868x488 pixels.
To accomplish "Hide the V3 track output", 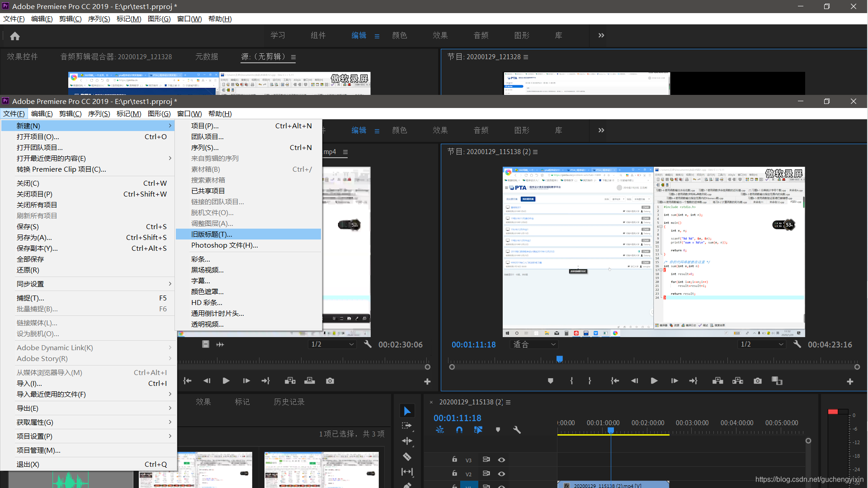I will [501, 460].
